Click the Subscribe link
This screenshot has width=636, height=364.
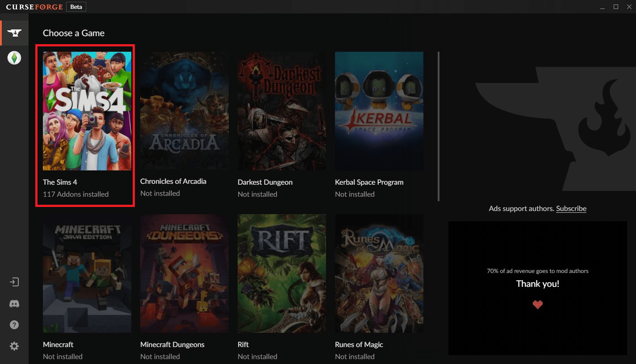pos(571,208)
